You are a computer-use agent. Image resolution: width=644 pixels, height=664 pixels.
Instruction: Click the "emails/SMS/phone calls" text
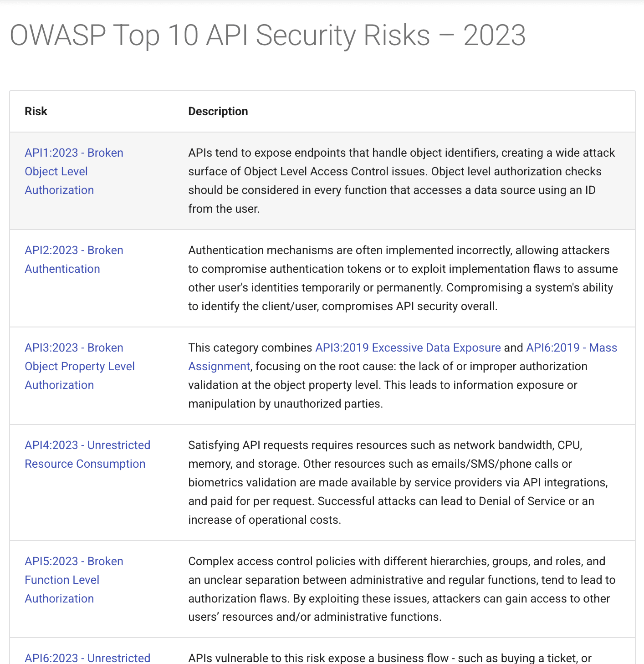[494, 464]
